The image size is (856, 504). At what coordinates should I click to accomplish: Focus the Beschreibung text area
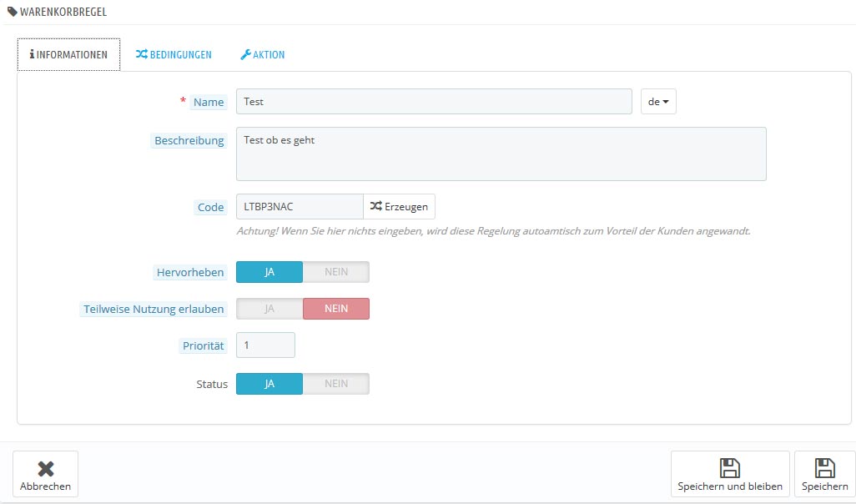coord(501,154)
